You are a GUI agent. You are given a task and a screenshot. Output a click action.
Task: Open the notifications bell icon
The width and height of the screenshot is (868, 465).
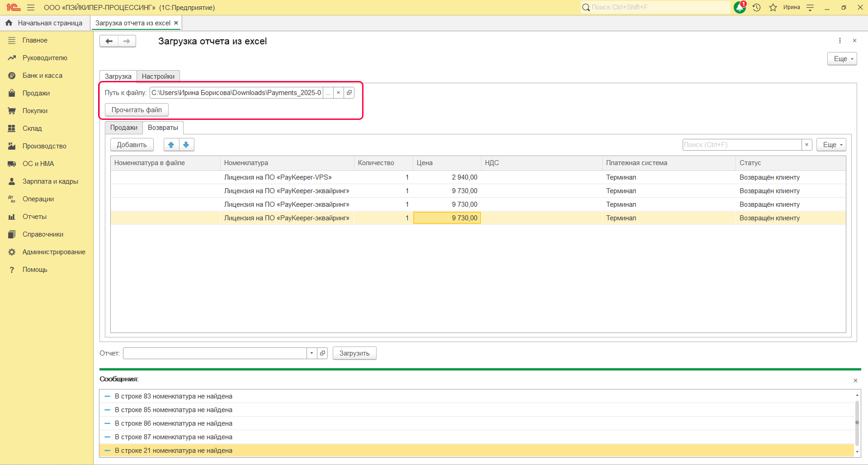[x=740, y=7]
